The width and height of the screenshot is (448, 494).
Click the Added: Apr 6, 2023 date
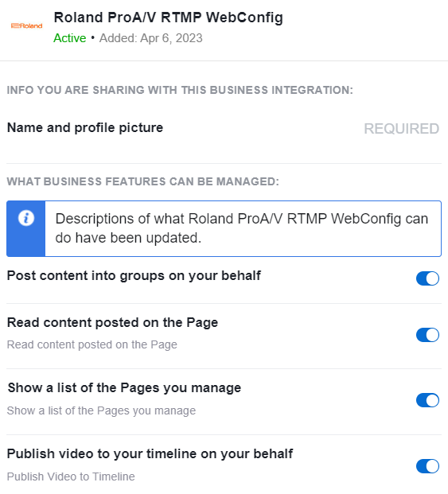click(151, 38)
